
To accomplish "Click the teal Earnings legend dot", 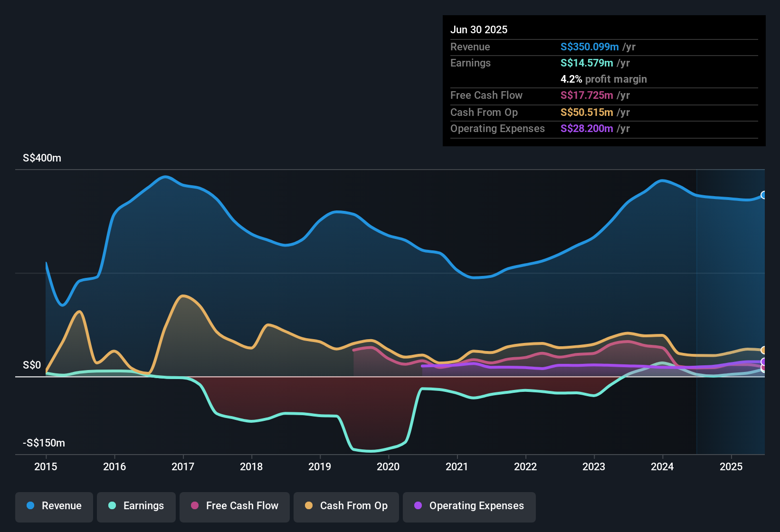I will click(112, 506).
